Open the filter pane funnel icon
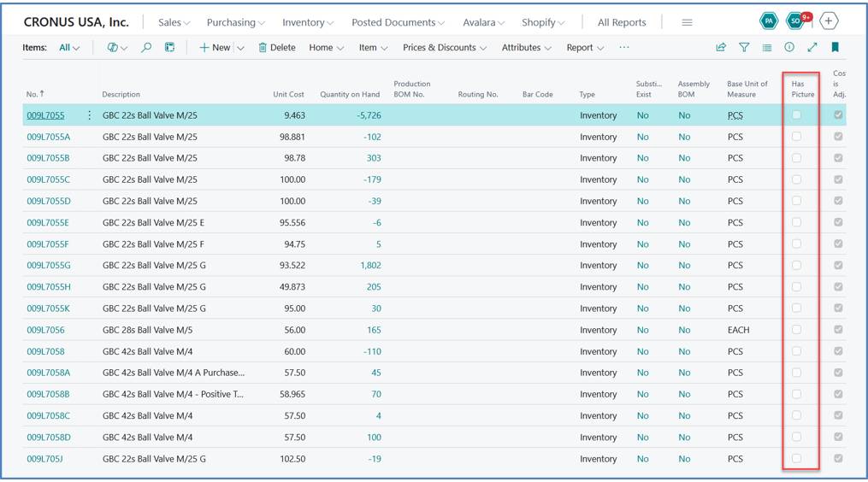Image resolution: width=868 pixels, height=482 pixels. (744, 48)
